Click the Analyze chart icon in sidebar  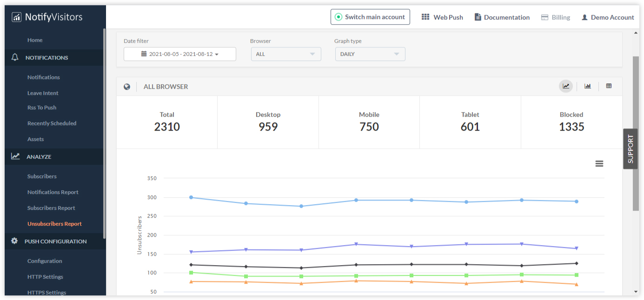[x=15, y=156]
